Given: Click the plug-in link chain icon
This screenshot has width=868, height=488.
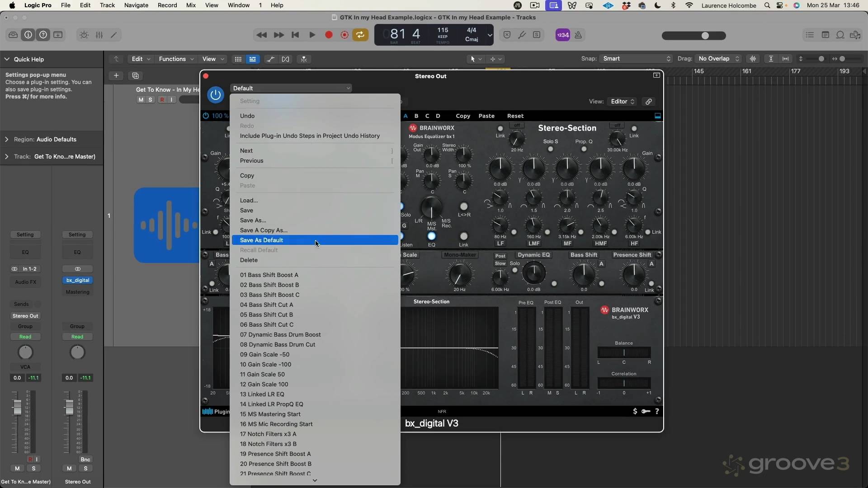Looking at the screenshot, I should [648, 102].
